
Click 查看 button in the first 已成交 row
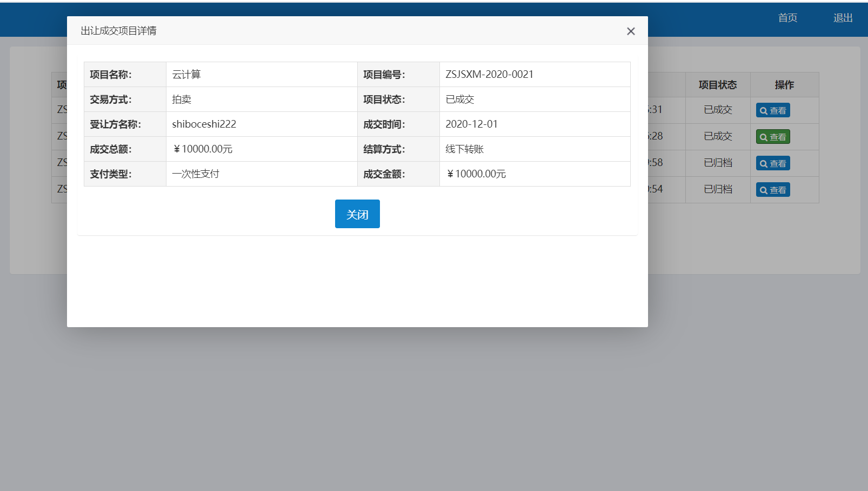(773, 110)
